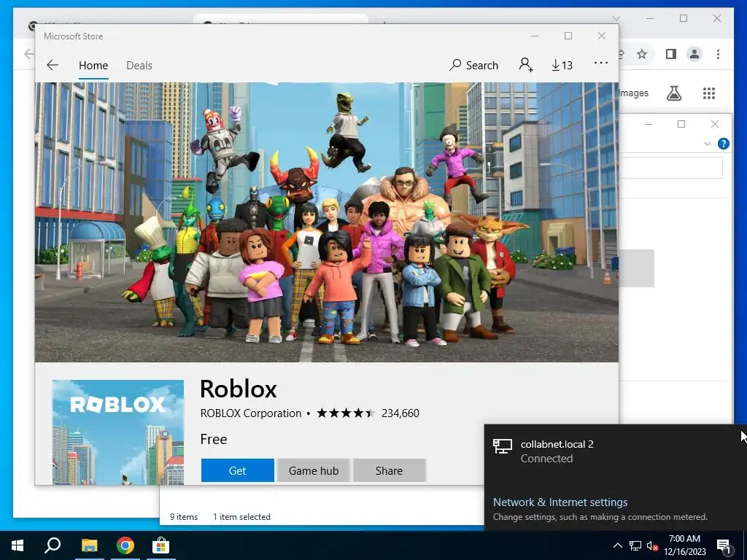The height and width of the screenshot is (560, 747).
Task: Click the 234,660 ratings count
Action: [400, 413]
